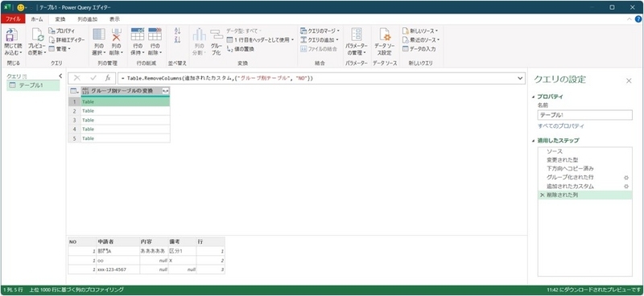Switch to the 列の追加 ribbon tab
This screenshot has height=296, width=644.
[x=88, y=18]
